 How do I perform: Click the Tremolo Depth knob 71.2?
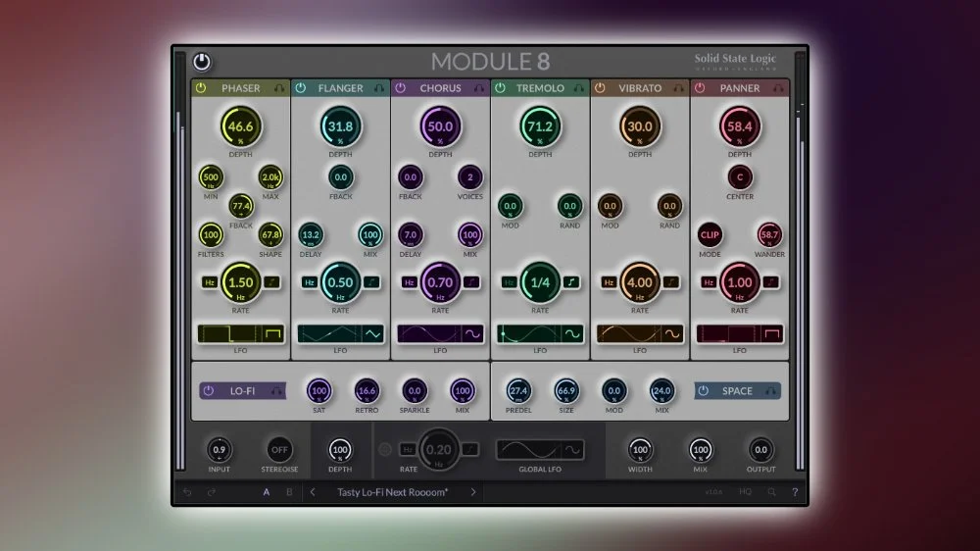tap(540, 126)
